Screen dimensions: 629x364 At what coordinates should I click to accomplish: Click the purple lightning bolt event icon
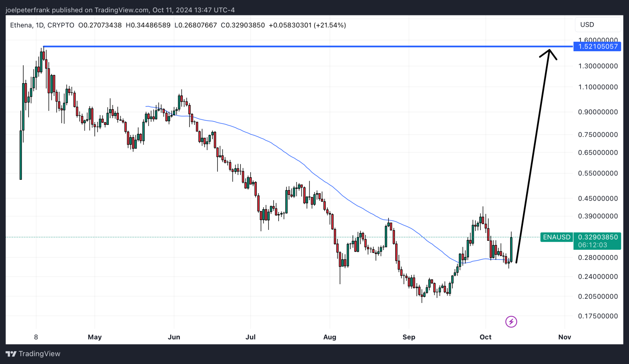(511, 322)
